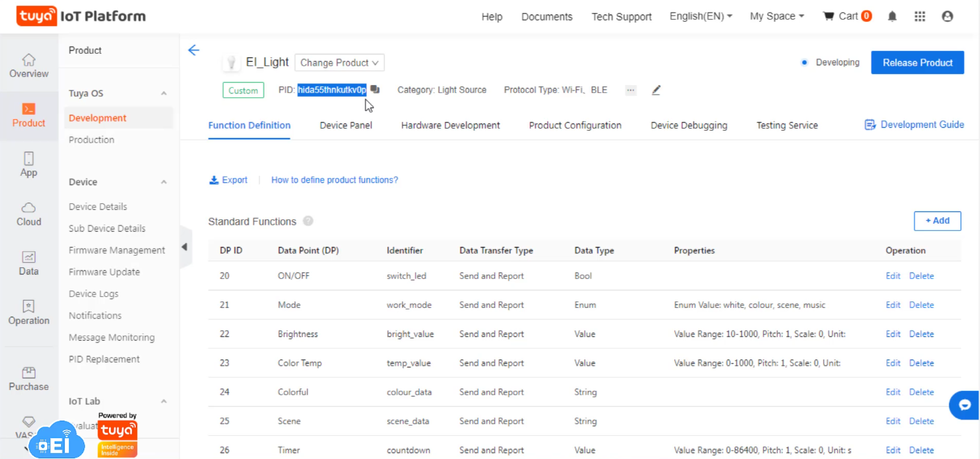Click the pencil edit icon beside Protocol Type
The height and width of the screenshot is (459, 980).
pyautogui.click(x=656, y=90)
